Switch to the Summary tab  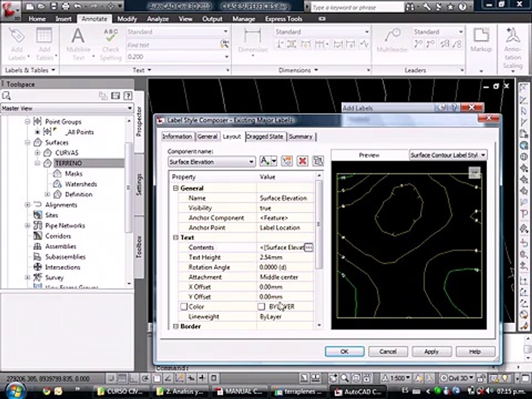coord(300,136)
